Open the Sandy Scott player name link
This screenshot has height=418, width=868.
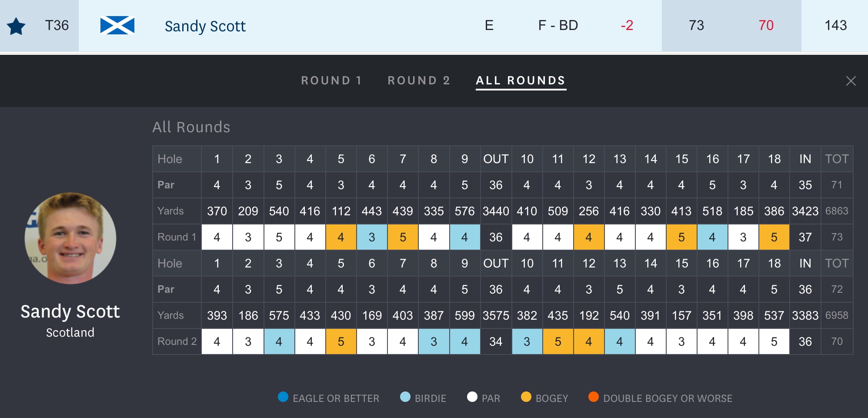pyautogui.click(x=205, y=26)
